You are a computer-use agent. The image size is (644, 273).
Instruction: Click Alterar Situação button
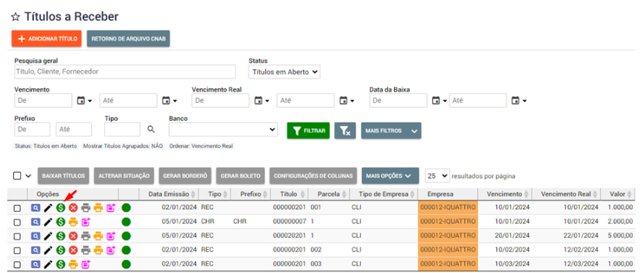(124, 175)
